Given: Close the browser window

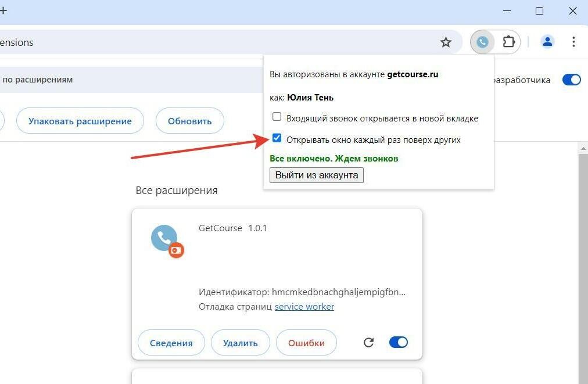Looking at the screenshot, I should pos(573,11).
